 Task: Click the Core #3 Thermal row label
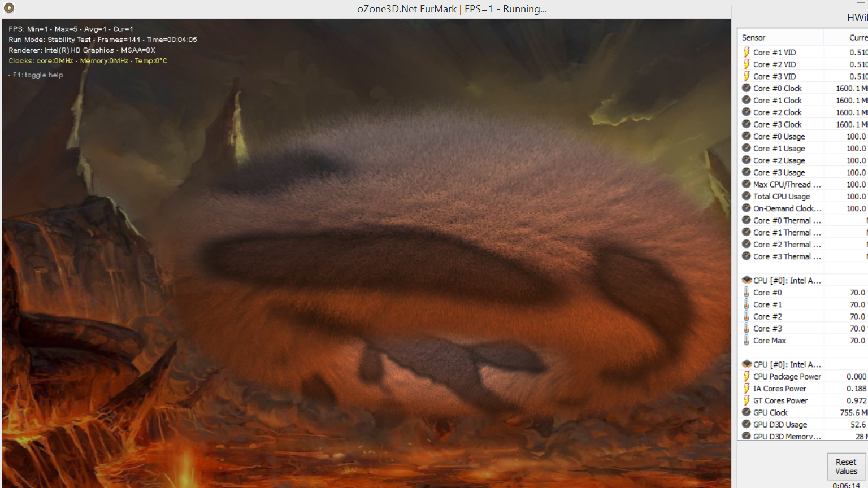[x=787, y=256]
